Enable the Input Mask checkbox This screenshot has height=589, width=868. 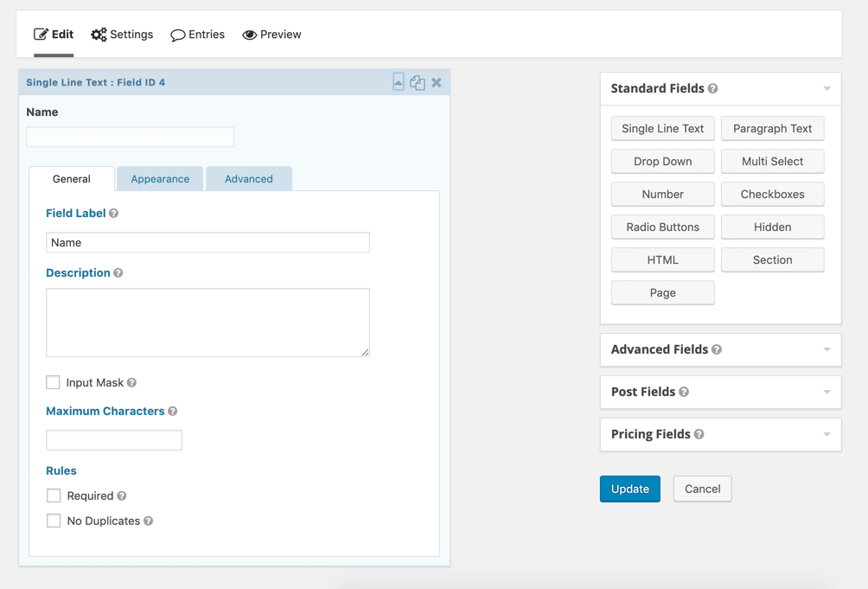[x=53, y=382]
